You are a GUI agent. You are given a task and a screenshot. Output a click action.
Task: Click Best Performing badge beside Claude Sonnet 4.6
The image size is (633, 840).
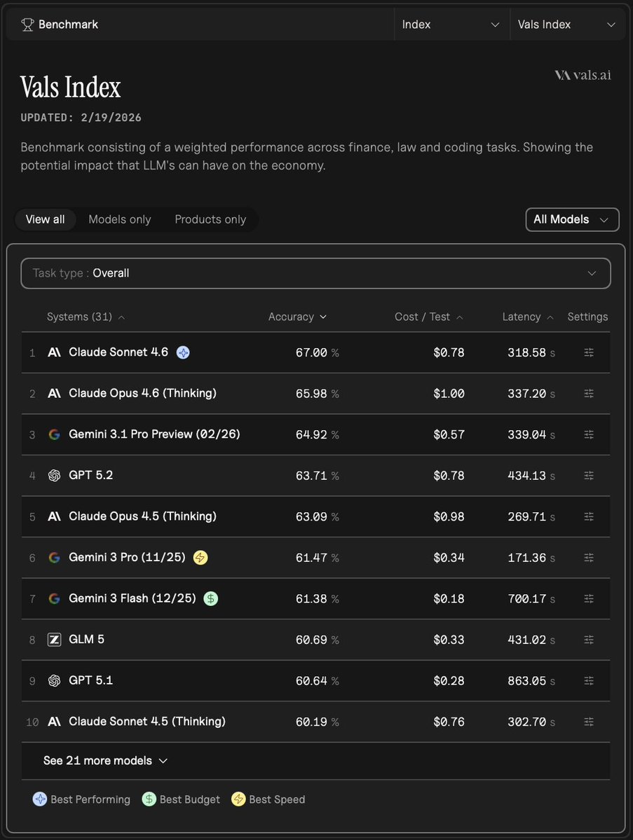click(183, 352)
